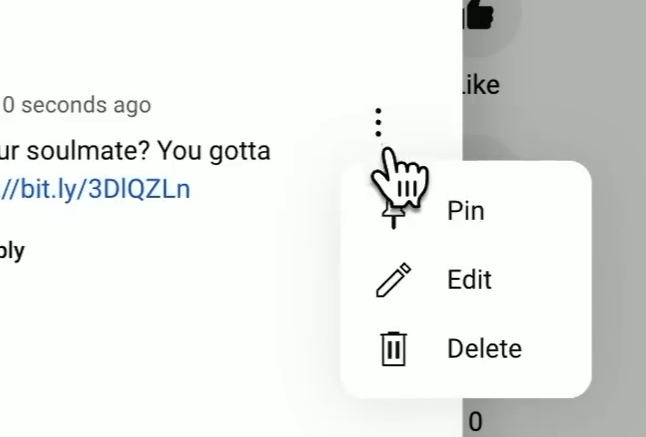Viewport: 646px width, 437px height.
Task: Open the bit.ly/3DlQZLn link
Action: click(95, 189)
